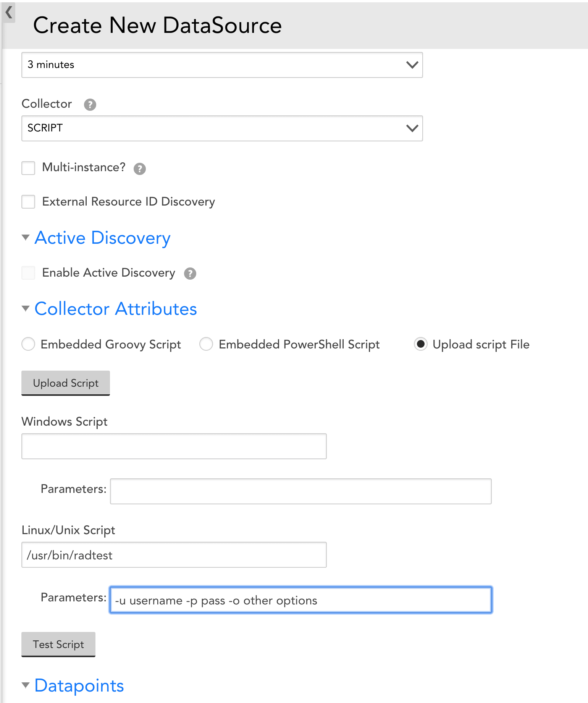Screen dimensions: 588x703
Task: Toggle the Multi-instance checkbox
Action: click(x=28, y=168)
